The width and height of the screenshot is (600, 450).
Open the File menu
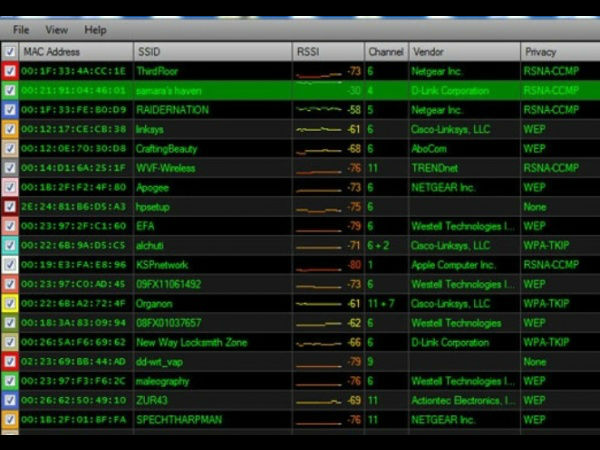[21, 30]
